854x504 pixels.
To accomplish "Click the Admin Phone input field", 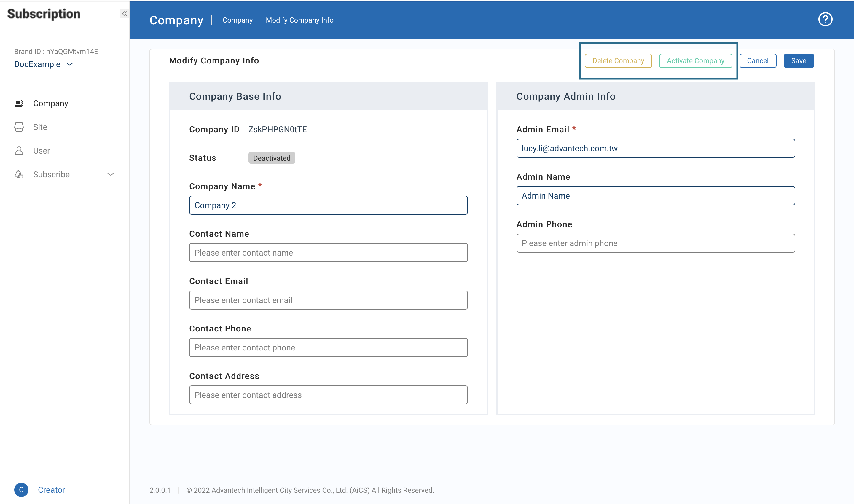I will point(655,243).
